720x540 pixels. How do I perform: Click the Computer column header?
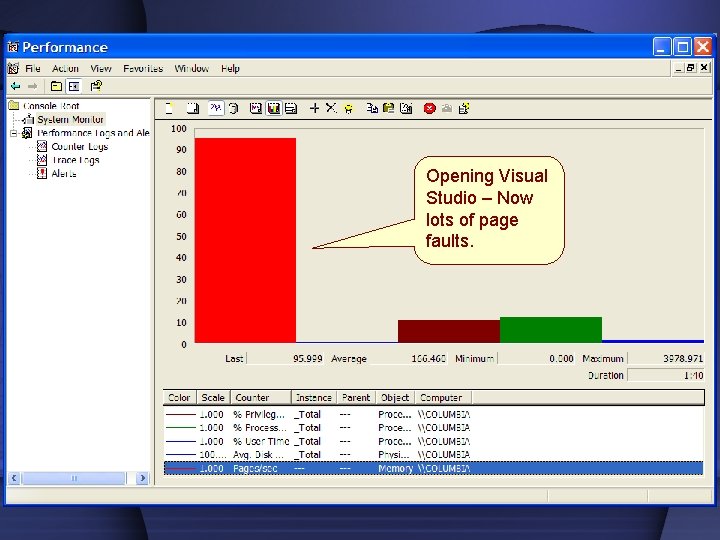[x=443, y=398]
